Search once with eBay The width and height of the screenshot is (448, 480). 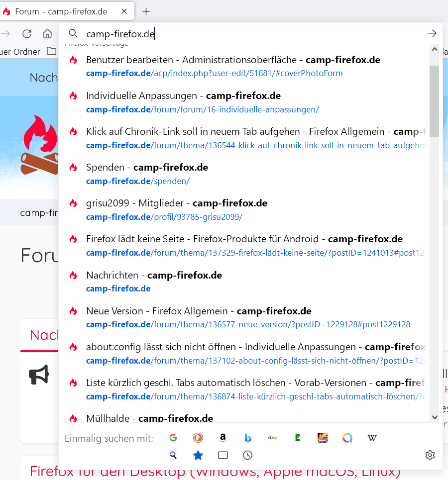[272, 438]
